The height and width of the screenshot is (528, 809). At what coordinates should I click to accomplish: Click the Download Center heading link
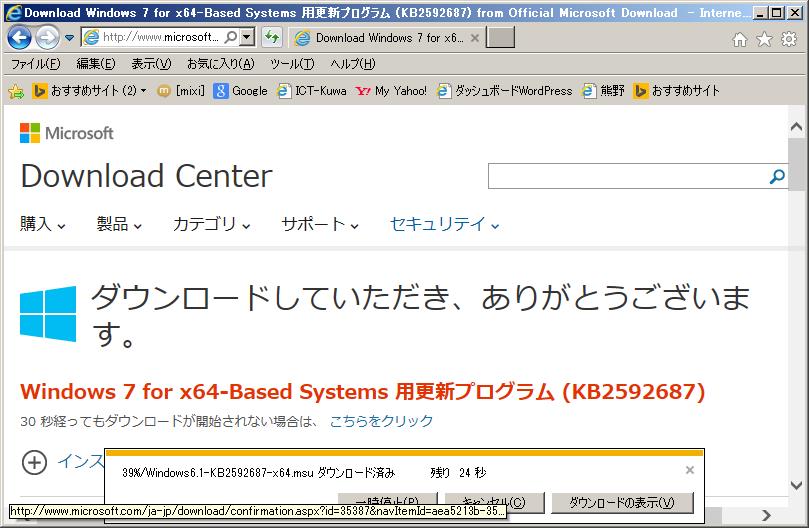point(147,176)
